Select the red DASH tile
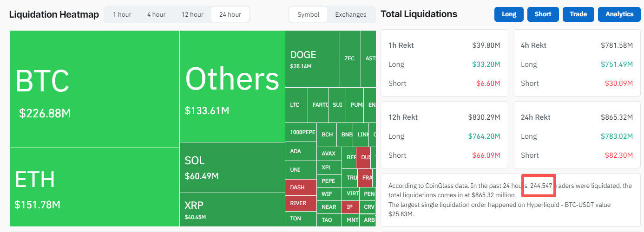 click(x=300, y=187)
